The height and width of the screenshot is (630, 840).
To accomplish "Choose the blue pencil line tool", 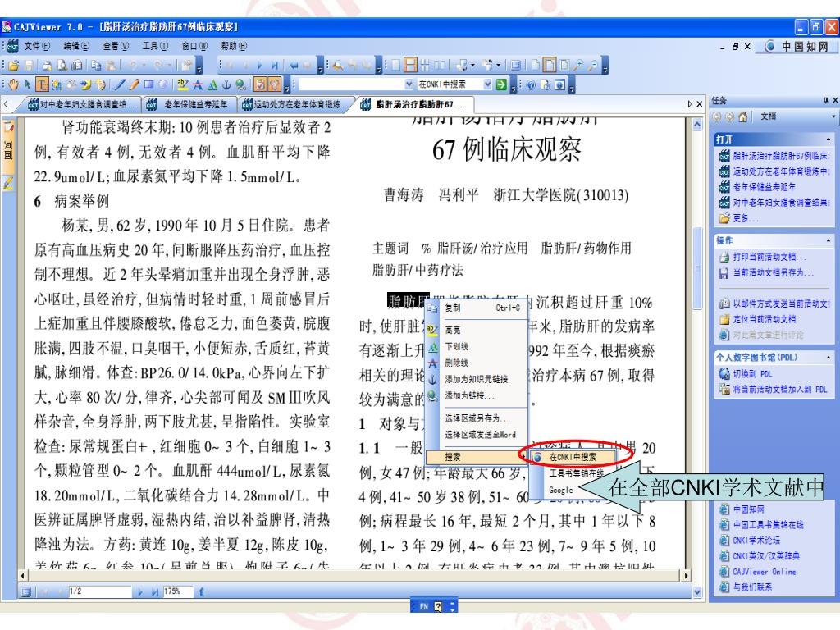I will point(120,84).
